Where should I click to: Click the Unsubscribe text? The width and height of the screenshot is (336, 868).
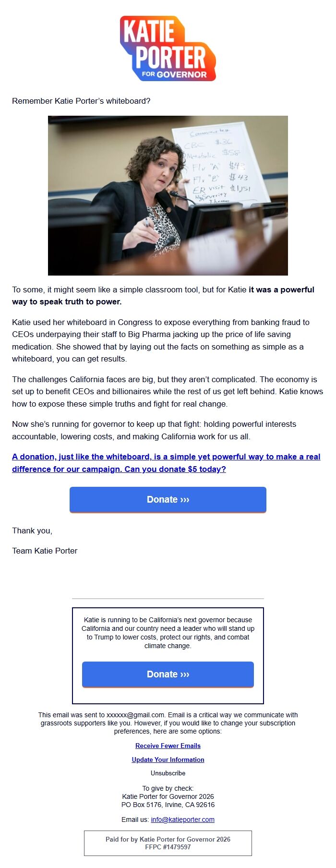click(168, 773)
